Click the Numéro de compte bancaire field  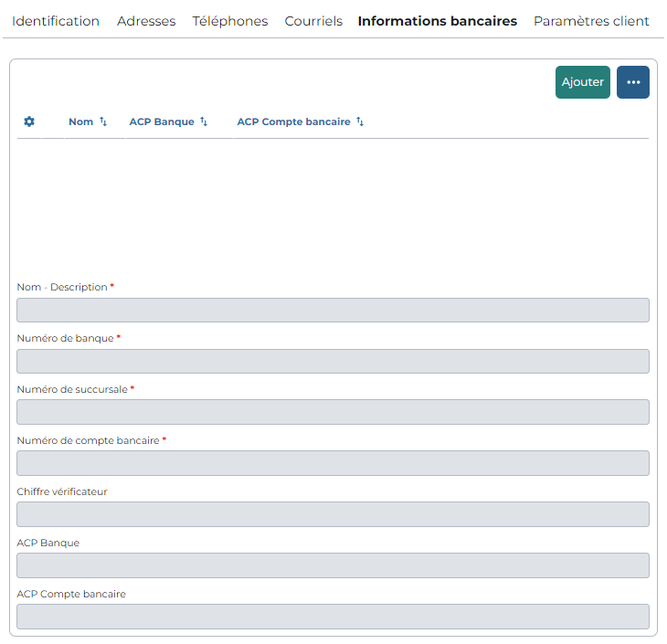(333, 463)
